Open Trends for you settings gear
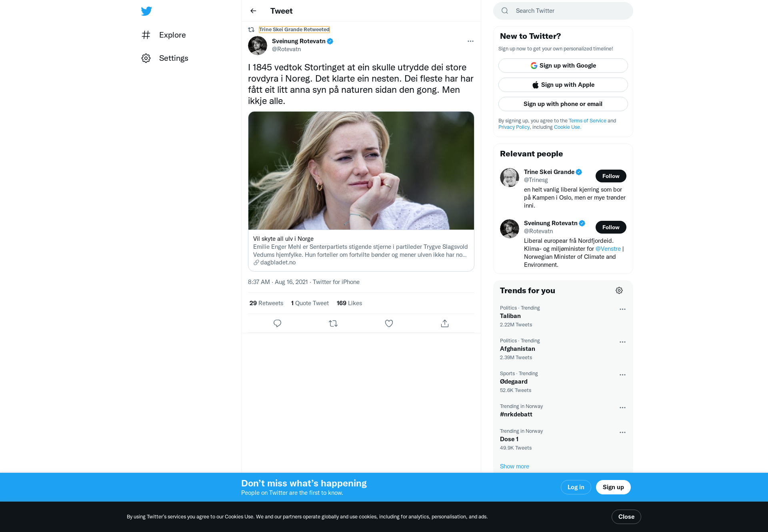Viewport: 768px width, 532px height. [x=619, y=290]
